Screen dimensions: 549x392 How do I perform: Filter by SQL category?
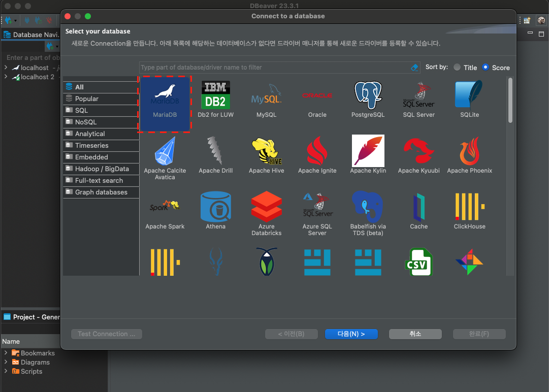101,110
